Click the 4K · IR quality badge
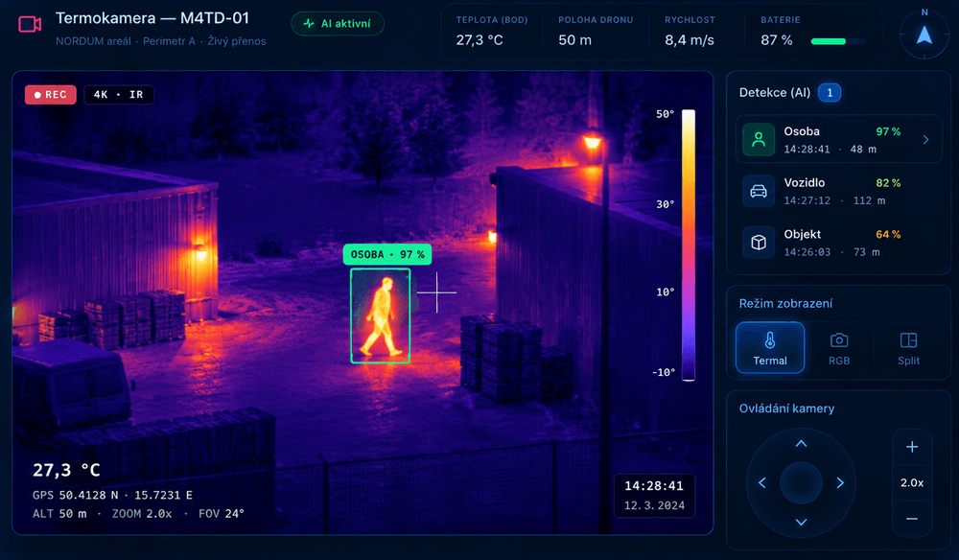Screen dimensions: 959x560 119,95
